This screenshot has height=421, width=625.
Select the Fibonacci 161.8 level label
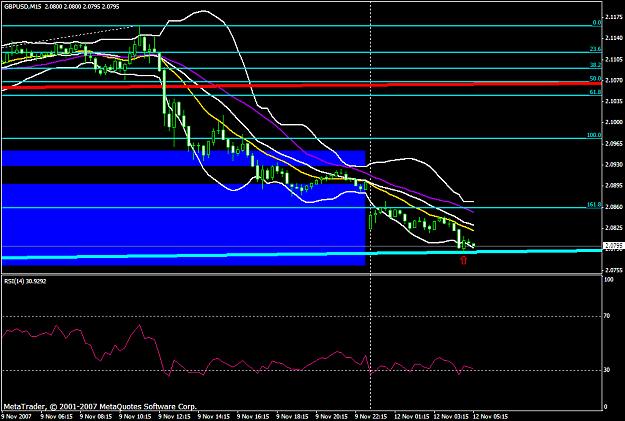594,205
